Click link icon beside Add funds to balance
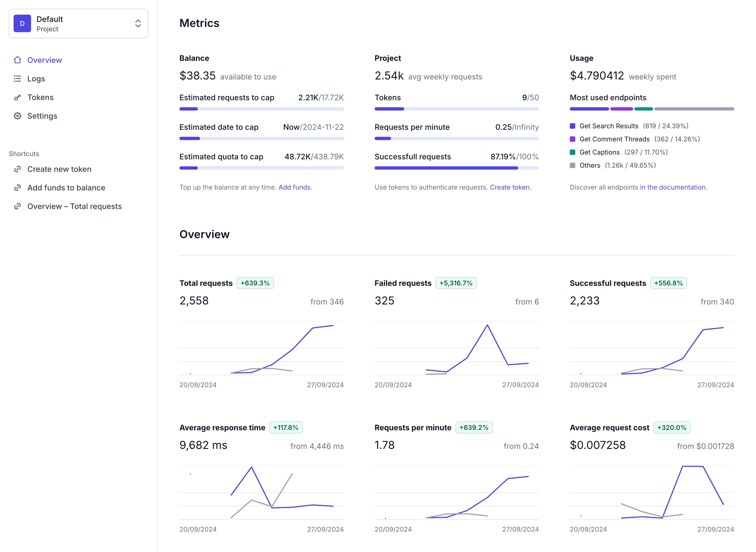Screen dimensions: 756x552 click(17, 188)
